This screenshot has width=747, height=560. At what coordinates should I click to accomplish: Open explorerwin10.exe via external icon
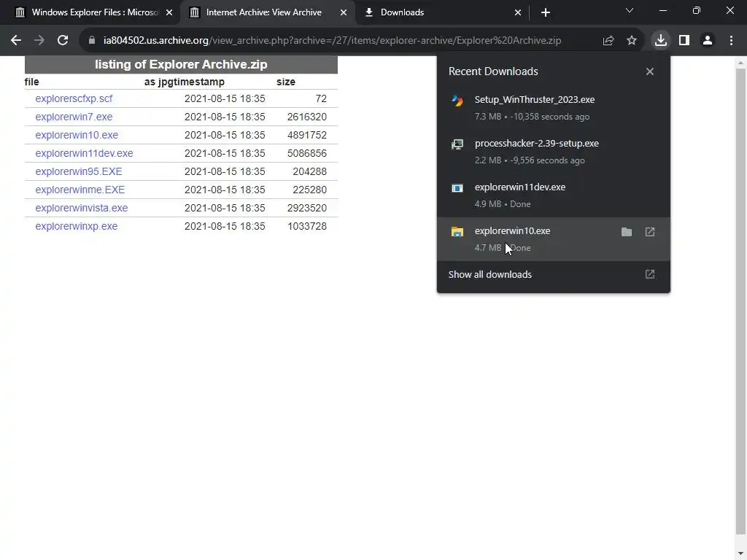[x=650, y=232]
